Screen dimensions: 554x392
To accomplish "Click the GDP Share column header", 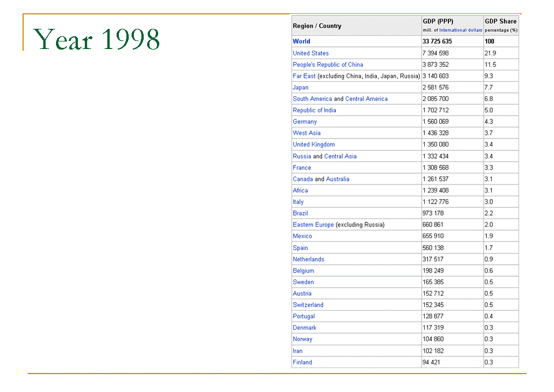I will 500,21.
